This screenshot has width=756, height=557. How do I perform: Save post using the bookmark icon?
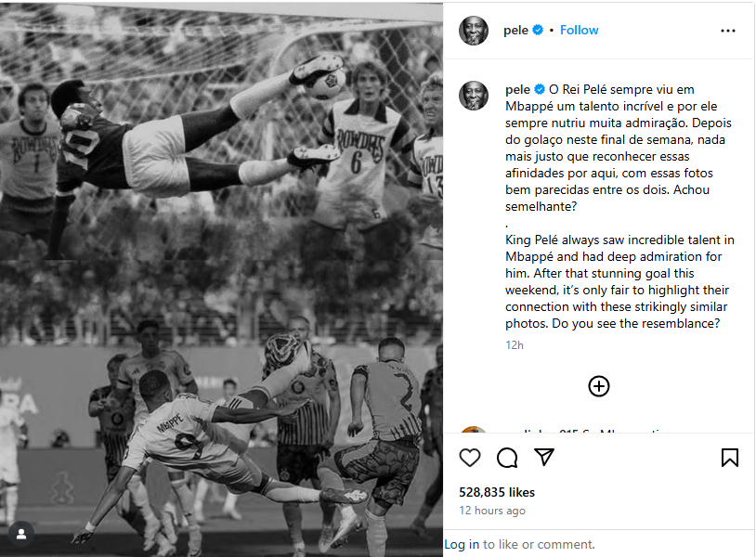click(730, 458)
